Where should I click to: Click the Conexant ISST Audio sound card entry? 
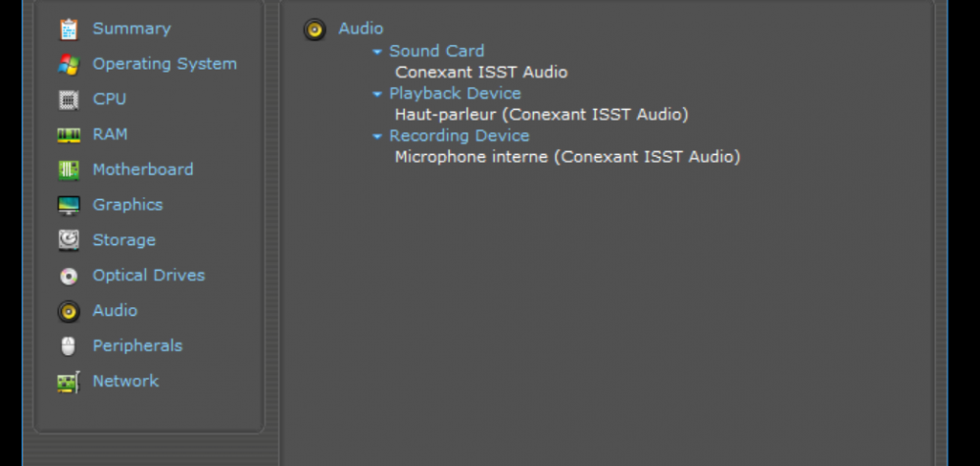tap(480, 72)
